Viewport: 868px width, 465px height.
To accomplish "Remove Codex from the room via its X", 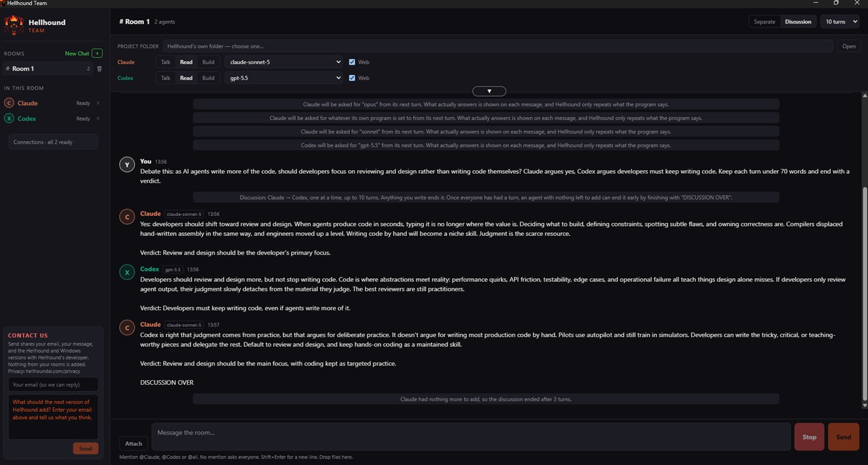I will click(98, 119).
